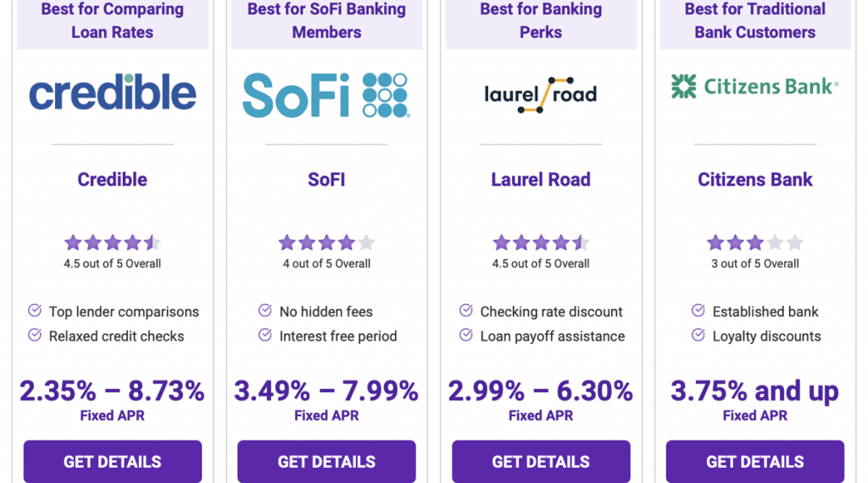
Task: Click checkmark beside No hidden fees
Action: (x=265, y=311)
